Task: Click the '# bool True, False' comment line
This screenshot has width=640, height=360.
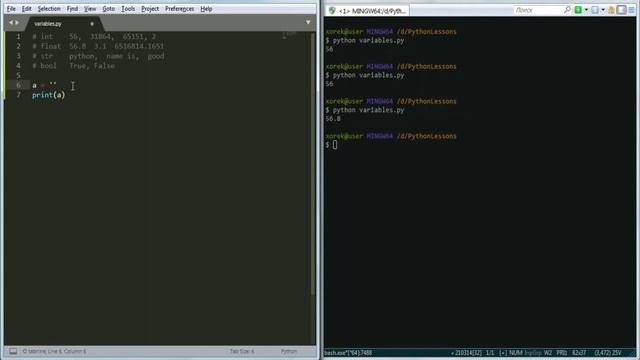Action: click(x=73, y=66)
